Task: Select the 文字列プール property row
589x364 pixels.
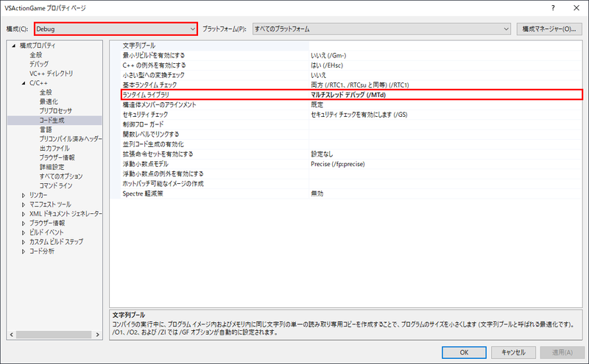Action: coord(138,46)
